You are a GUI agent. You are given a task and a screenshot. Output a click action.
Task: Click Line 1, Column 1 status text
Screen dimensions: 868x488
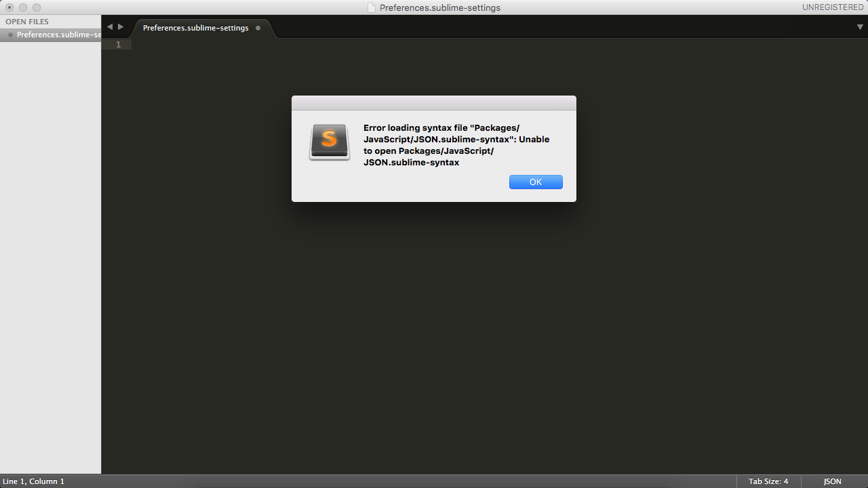(34, 481)
